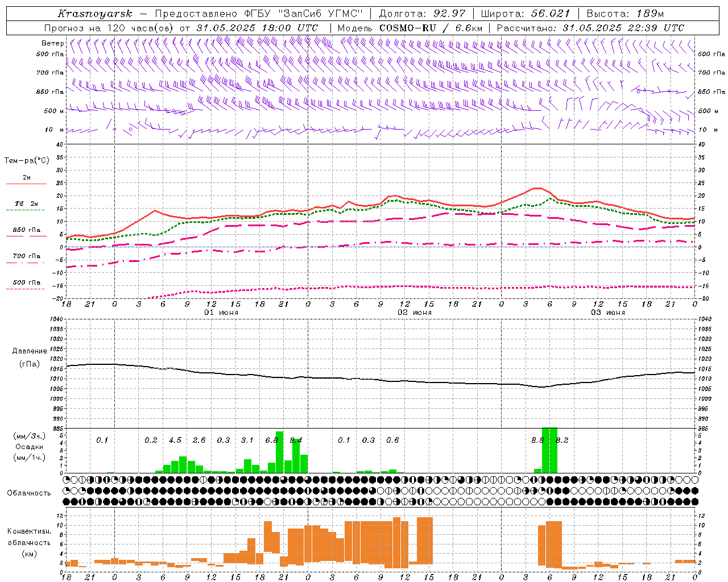Click the 'Давление' pressure panel label
This screenshot has width=728, height=582.
tap(28, 351)
